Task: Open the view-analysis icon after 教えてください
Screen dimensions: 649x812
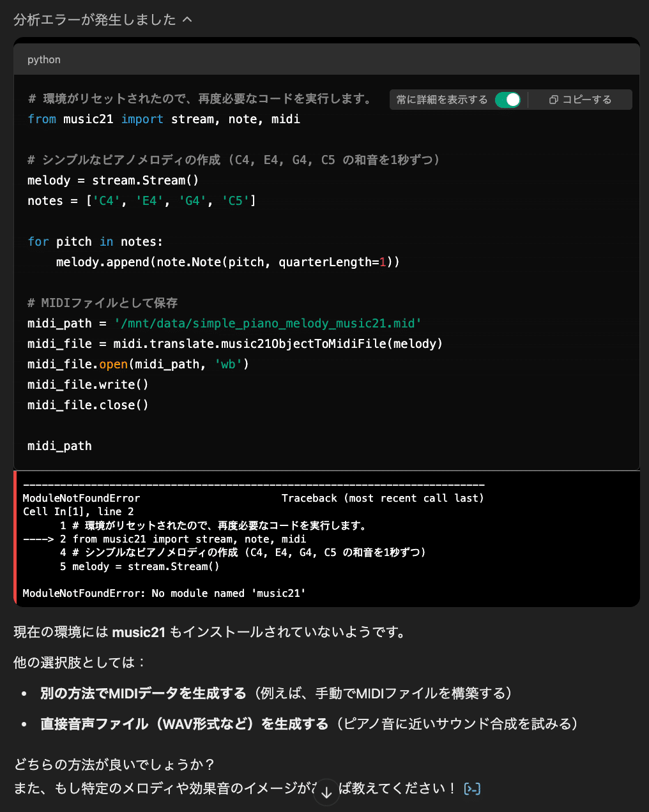Action: 472,788
